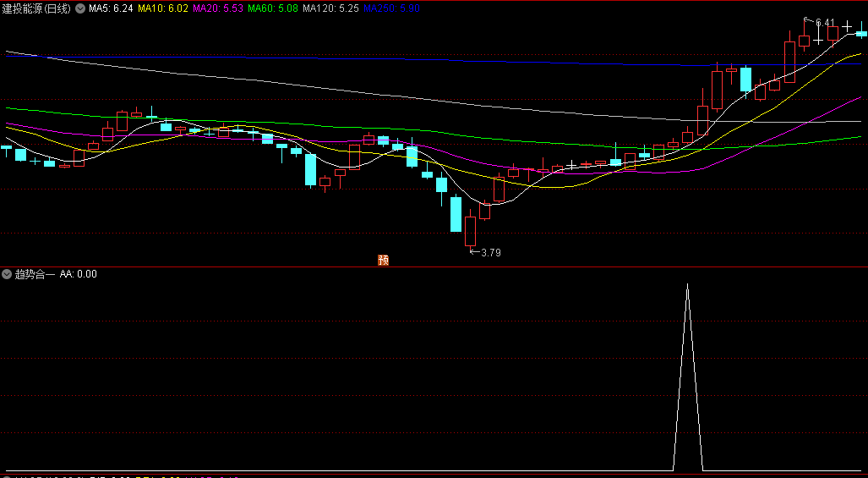Click the MA5: 6.24 legend label
Image resolution: width=868 pixels, height=478 pixels.
(x=111, y=8)
